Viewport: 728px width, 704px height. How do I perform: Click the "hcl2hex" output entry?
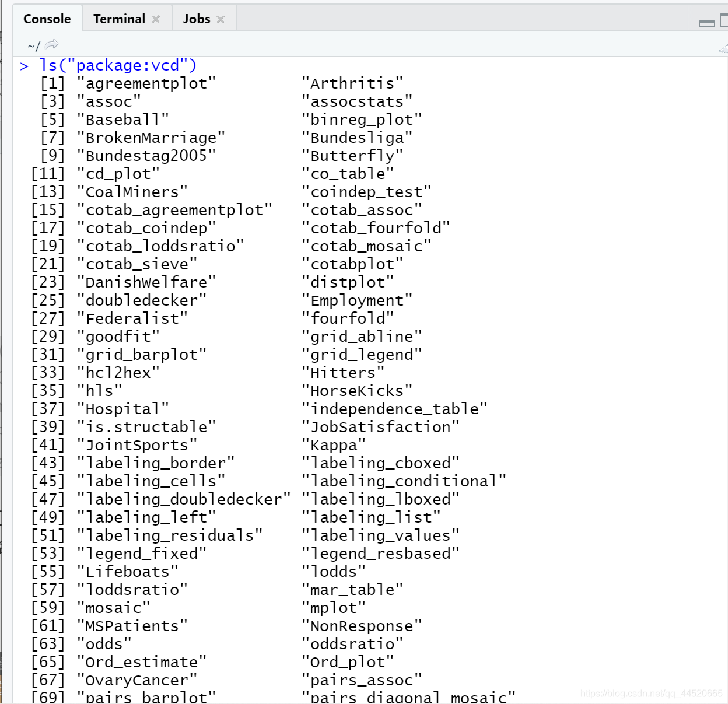(118, 373)
